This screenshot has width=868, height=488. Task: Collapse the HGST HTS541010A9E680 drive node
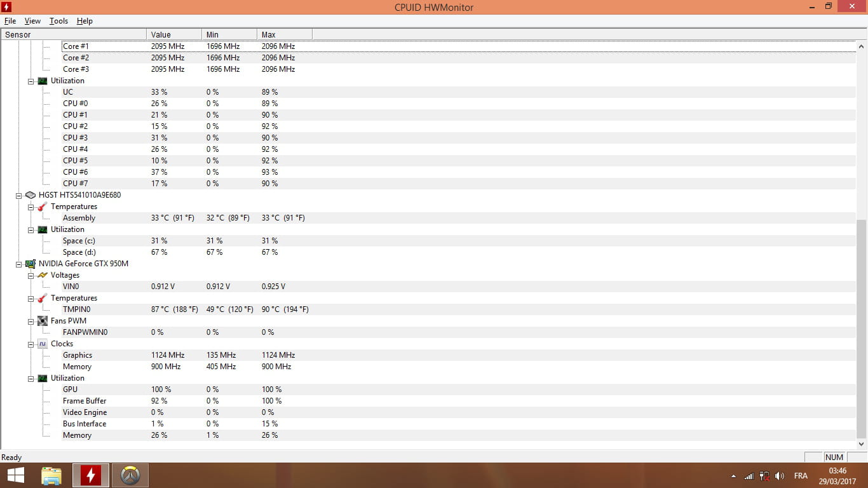[x=18, y=195]
